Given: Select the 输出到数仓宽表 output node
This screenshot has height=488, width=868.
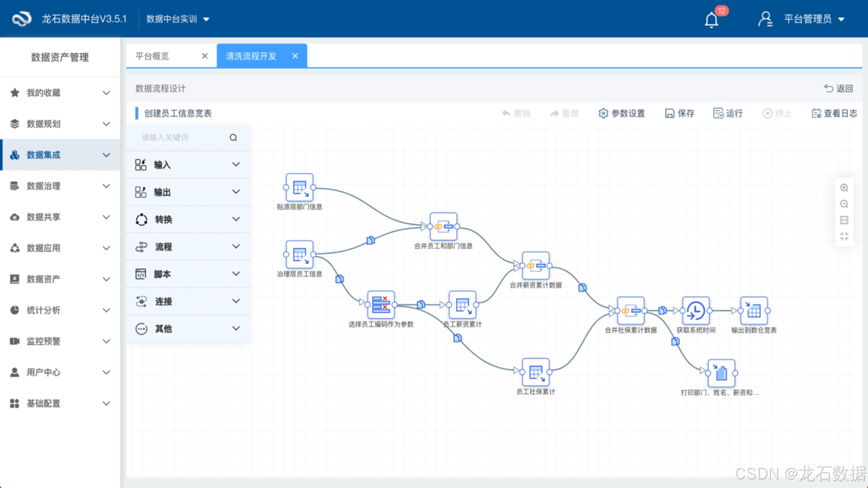Looking at the screenshot, I should tap(754, 311).
